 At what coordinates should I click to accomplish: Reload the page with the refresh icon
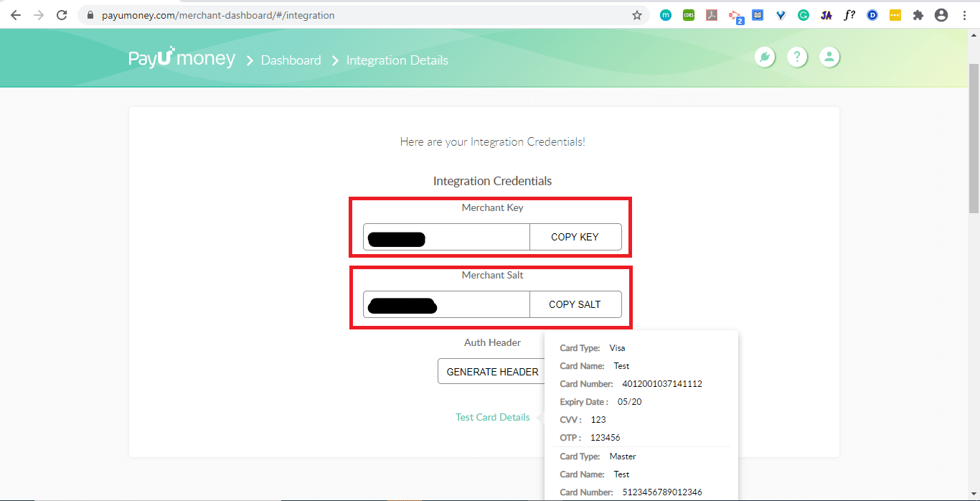coord(62,15)
